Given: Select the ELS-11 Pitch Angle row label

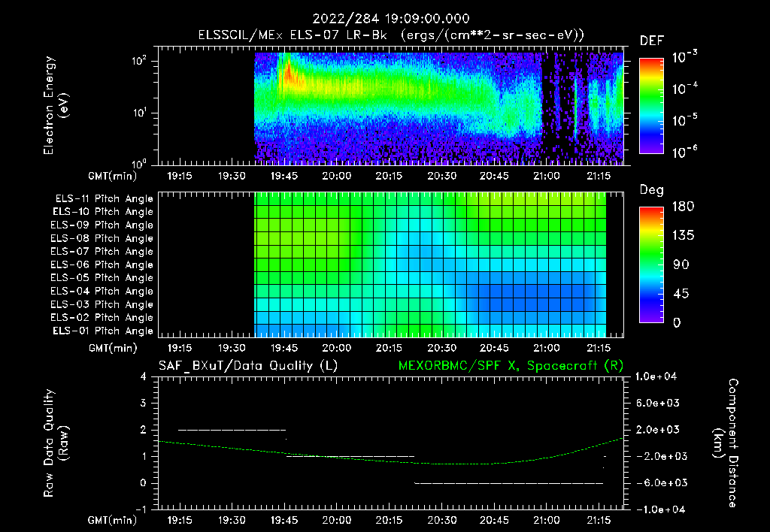Looking at the screenshot, I should click(104, 199).
